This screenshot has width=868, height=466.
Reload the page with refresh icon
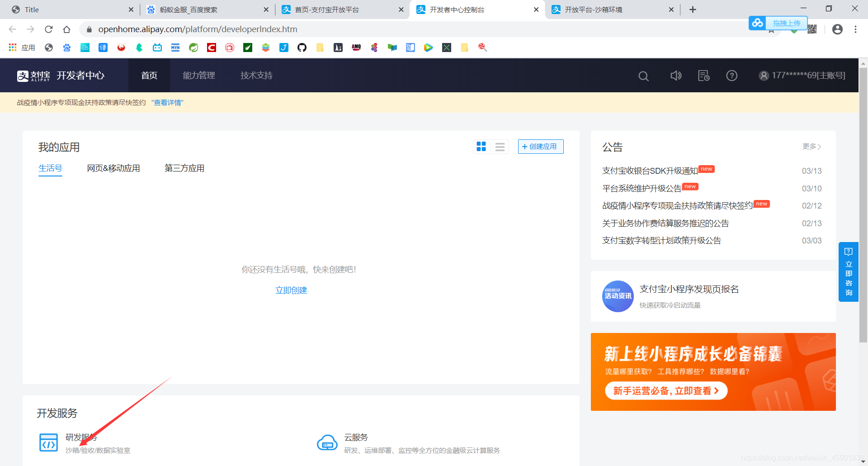click(48, 29)
